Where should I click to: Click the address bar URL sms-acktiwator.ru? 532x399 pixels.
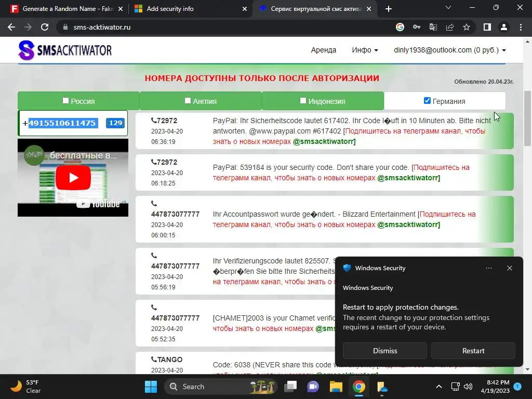tap(102, 27)
